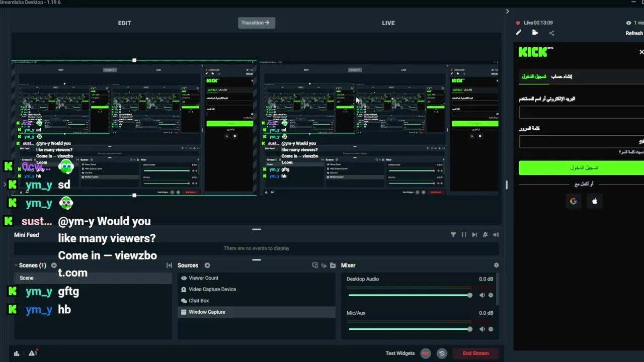Open Mixer advanced settings gear
The height and width of the screenshot is (362, 644).
tap(496, 265)
